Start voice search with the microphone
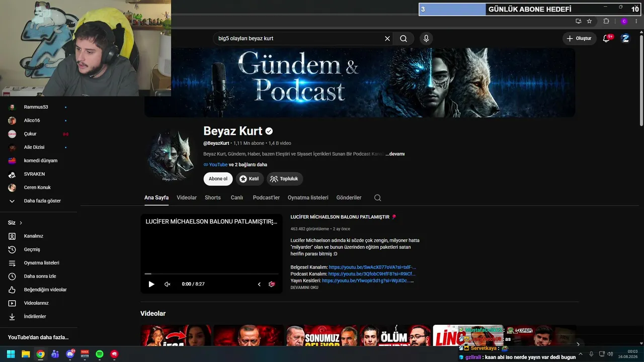Image resolution: width=644 pixels, height=362 pixels. (426, 39)
